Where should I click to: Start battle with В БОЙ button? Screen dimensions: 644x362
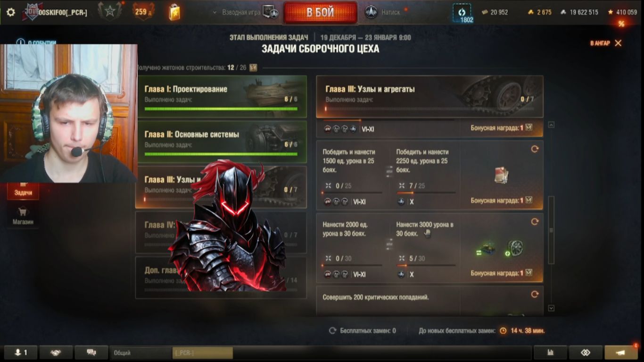(321, 13)
